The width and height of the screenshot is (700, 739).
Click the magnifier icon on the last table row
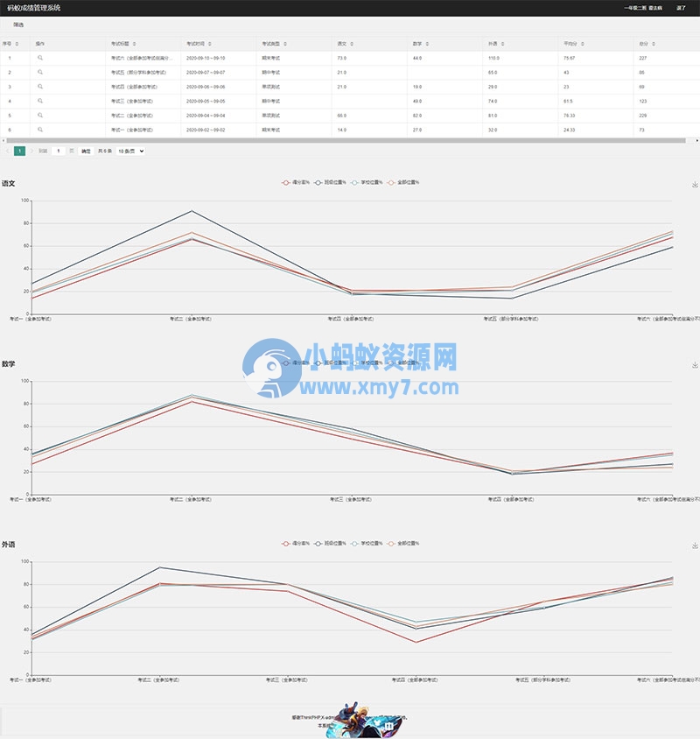41,128
